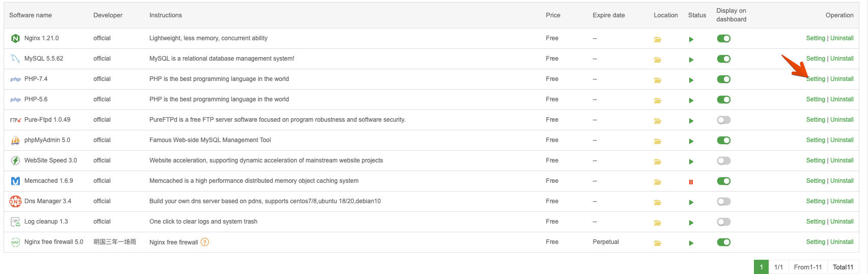Click the Nginx 1.21.0 running status icon
868x274 pixels.
[x=691, y=39]
